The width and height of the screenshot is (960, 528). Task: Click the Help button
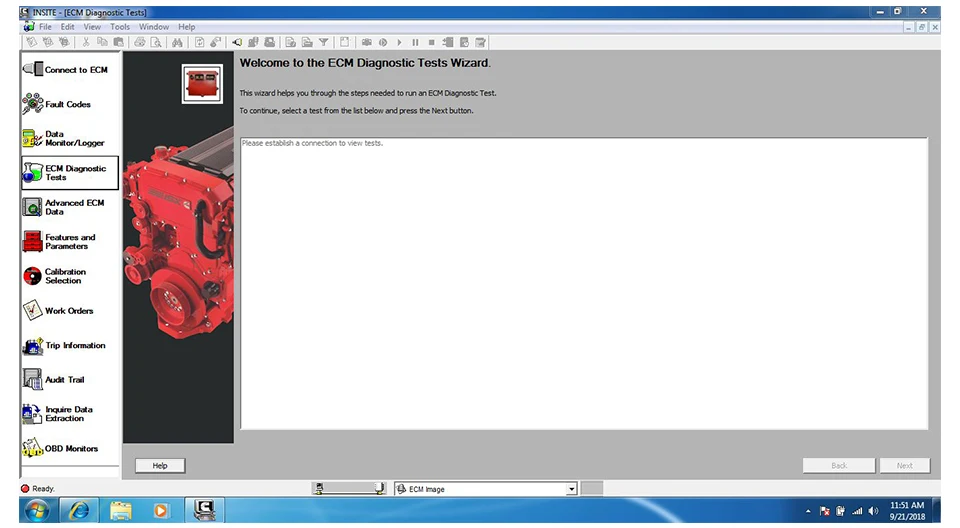coord(160,466)
